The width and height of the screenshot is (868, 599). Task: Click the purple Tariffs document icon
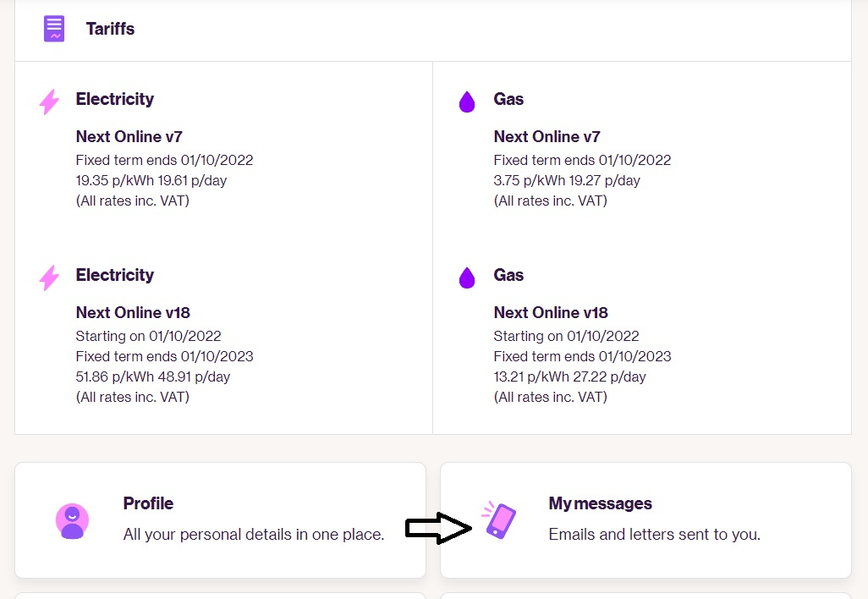[x=54, y=29]
